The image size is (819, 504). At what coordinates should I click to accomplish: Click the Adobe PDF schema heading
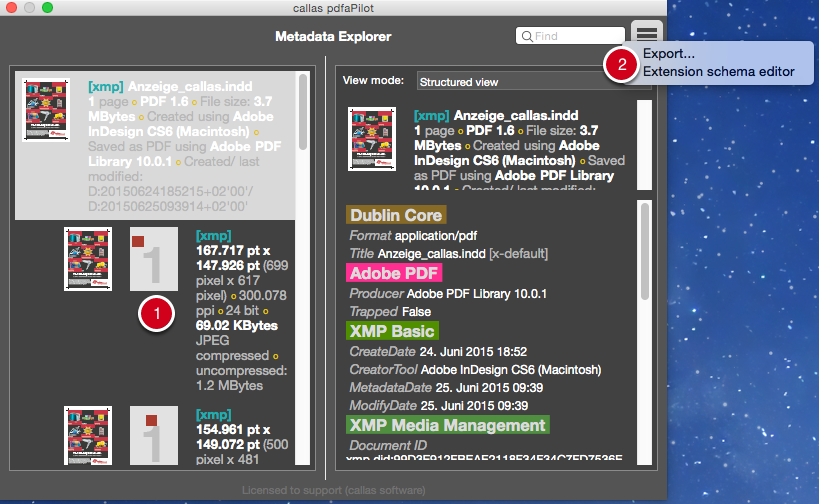(394, 273)
